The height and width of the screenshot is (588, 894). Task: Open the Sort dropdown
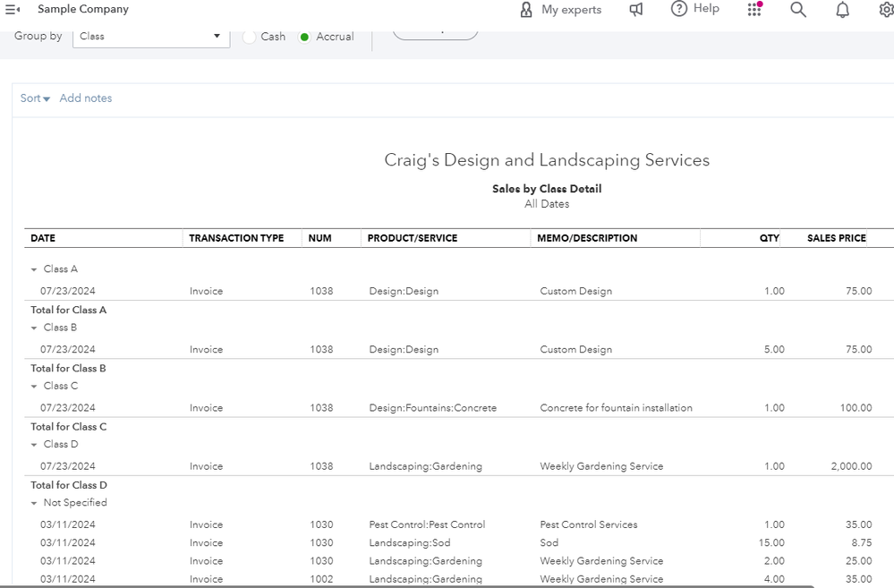35,98
